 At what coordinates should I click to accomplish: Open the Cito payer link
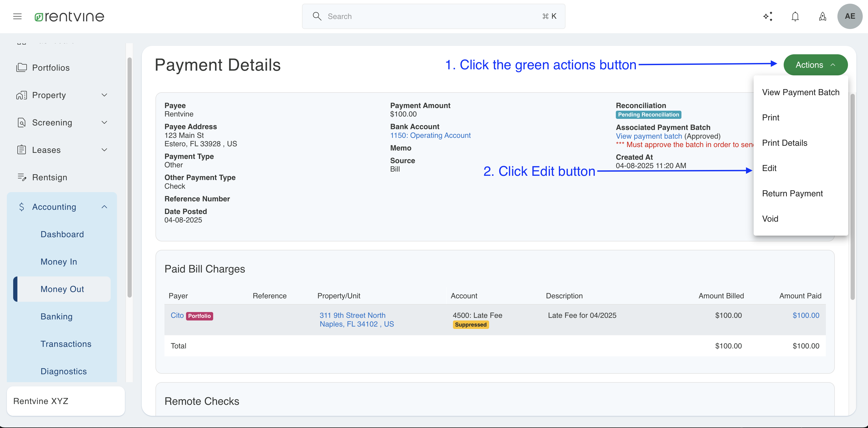177,315
